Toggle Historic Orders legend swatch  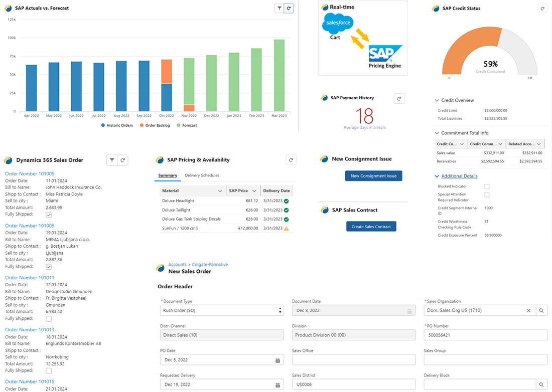(103, 125)
